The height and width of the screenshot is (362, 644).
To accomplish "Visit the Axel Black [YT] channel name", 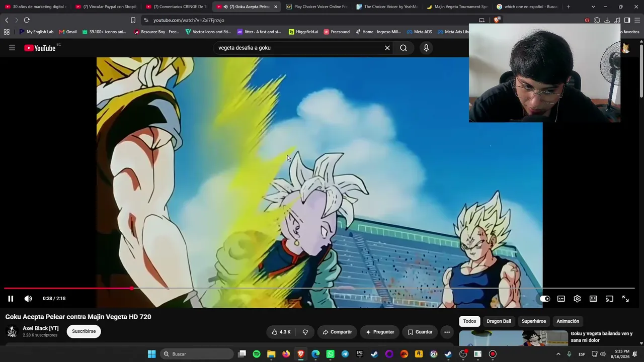I will click(x=41, y=328).
